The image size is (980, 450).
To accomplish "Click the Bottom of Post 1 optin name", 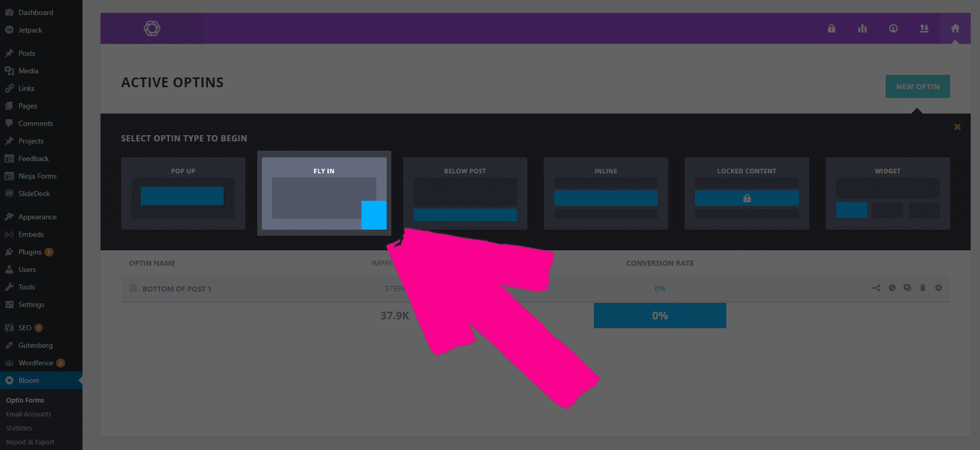I will (177, 289).
